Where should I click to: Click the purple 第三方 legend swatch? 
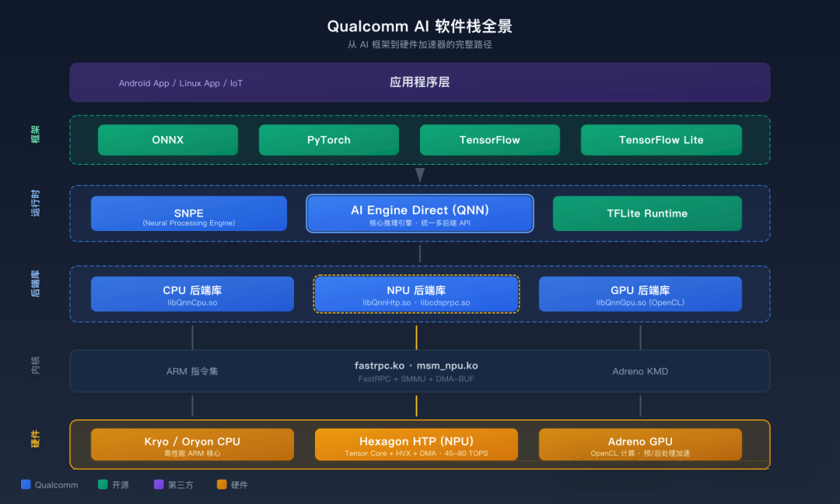pyautogui.click(x=159, y=485)
